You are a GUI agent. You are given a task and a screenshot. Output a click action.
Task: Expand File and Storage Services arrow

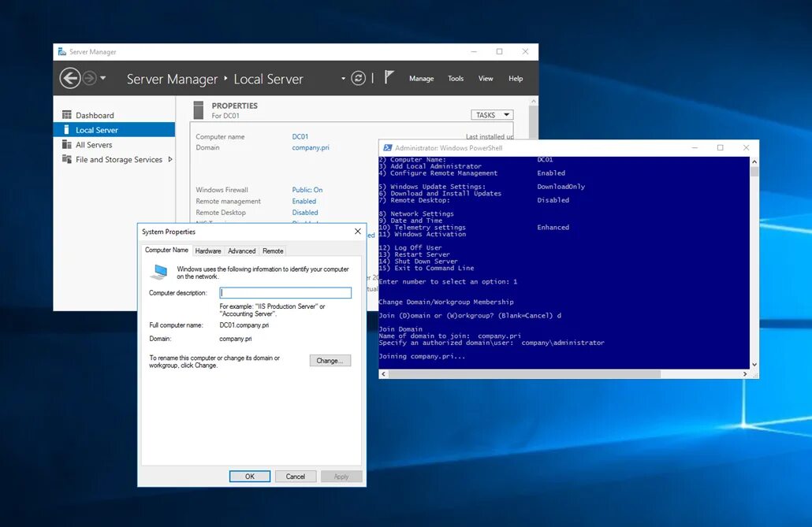169,159
